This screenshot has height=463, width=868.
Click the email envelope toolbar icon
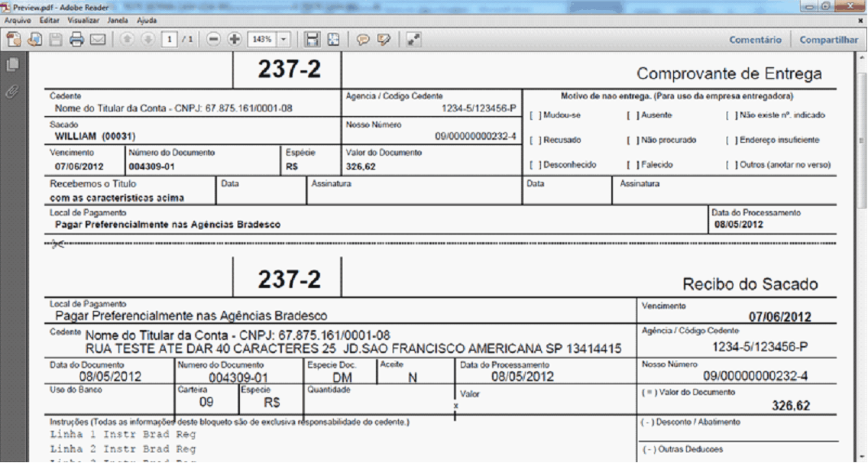click(98, 39)
